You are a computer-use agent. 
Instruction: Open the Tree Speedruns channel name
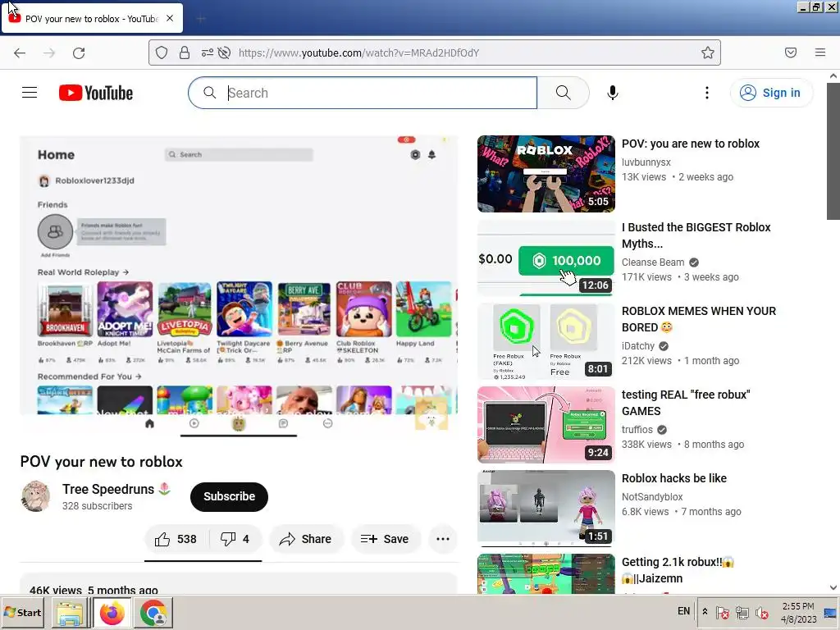coord(108,489)
